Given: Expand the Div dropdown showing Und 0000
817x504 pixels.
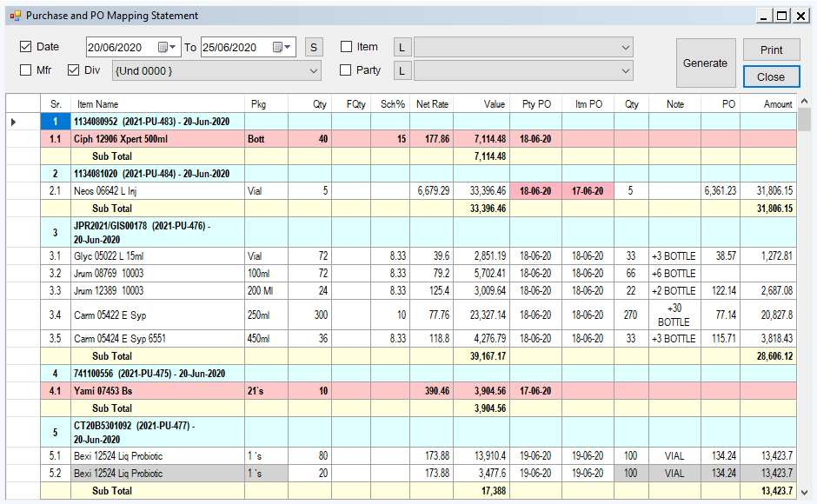Looking at the screenshot, I should click(x=313, y=70).
